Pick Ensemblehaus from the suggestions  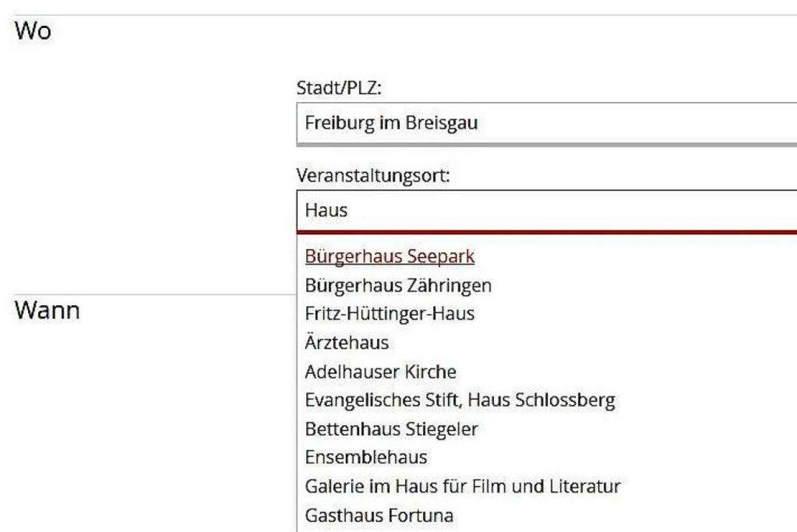click(366, 457)
